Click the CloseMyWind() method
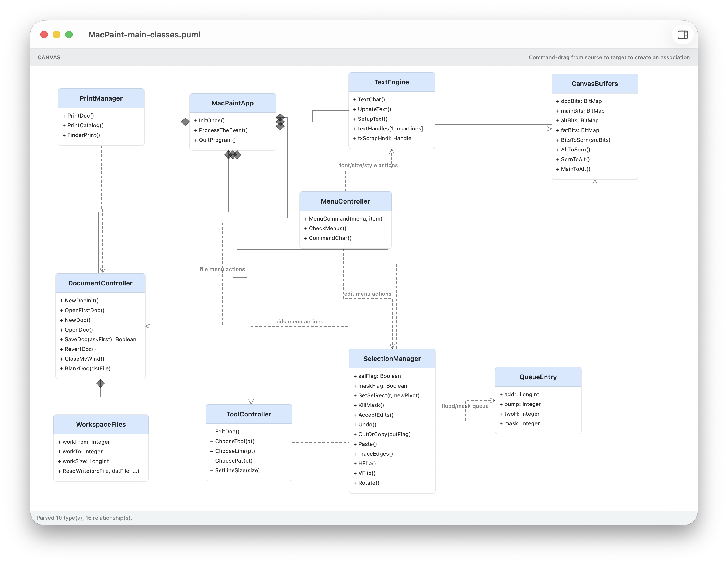Screen dimensions: 728x565 (x=82, y=359)
